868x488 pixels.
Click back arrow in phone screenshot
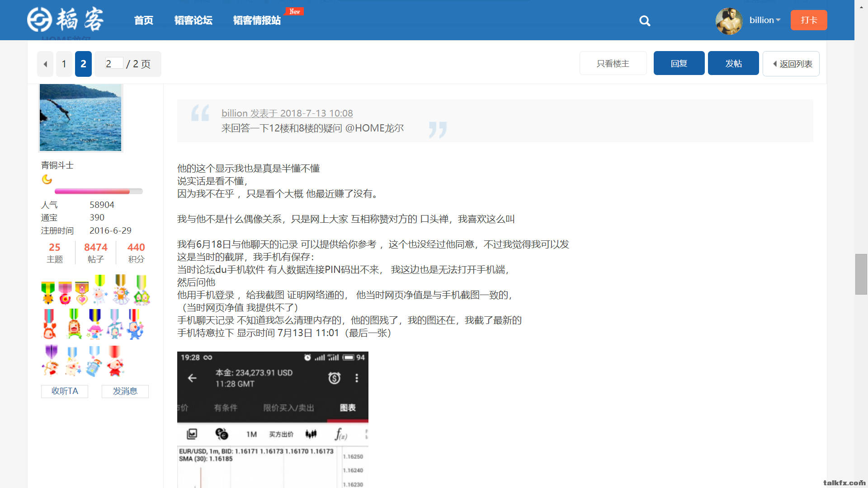coord(192,378)
